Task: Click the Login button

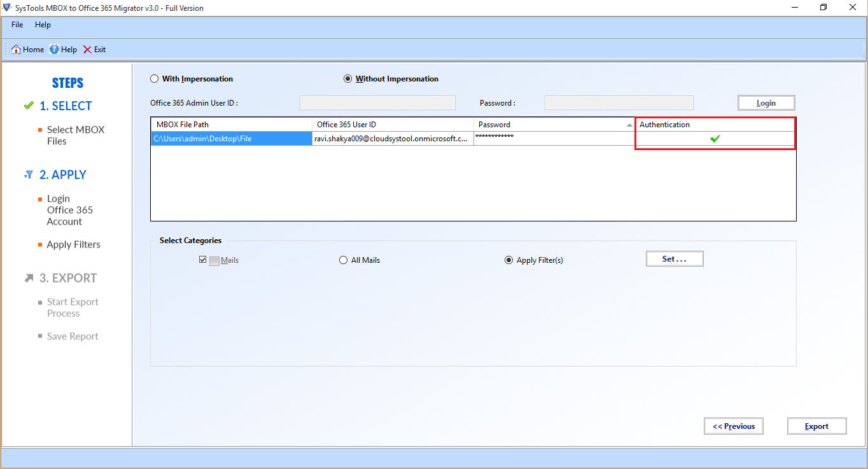Action: click(x=766, y=103)
